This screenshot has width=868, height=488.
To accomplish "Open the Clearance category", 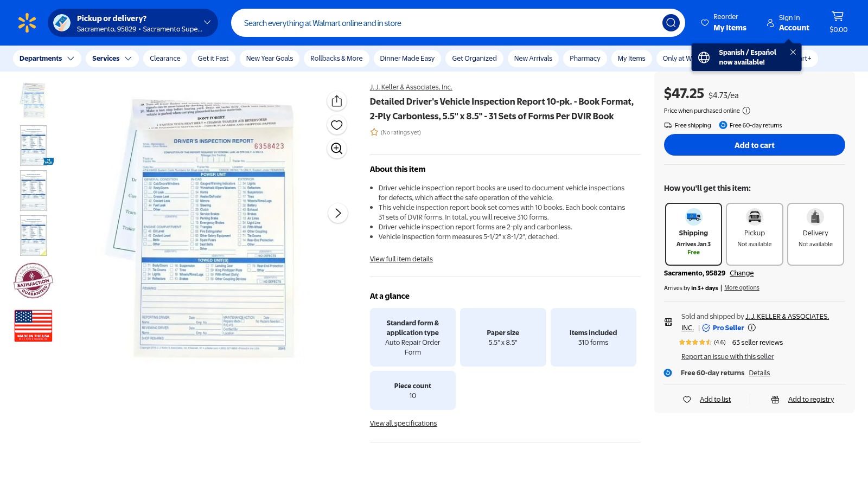I will (165, 59).
